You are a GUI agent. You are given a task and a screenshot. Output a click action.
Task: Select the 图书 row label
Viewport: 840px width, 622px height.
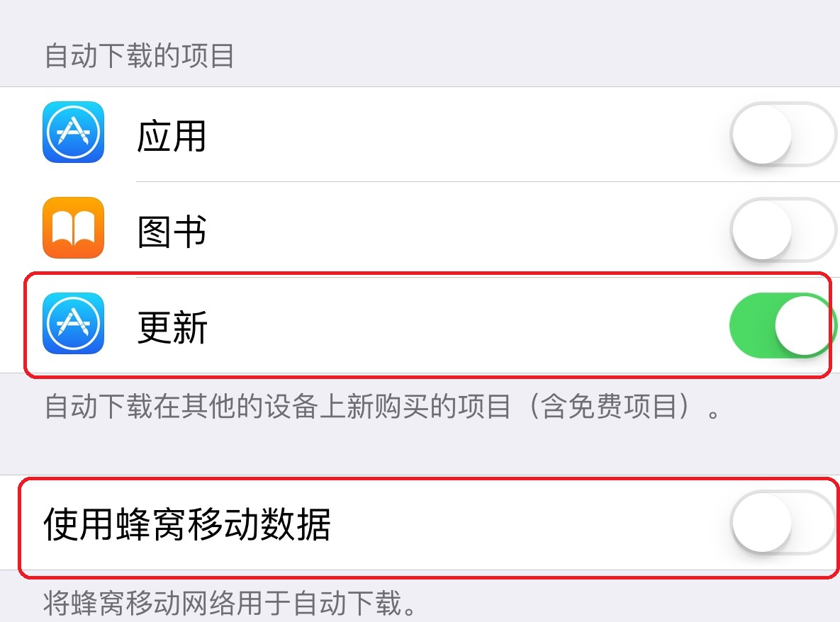[172, 232]
